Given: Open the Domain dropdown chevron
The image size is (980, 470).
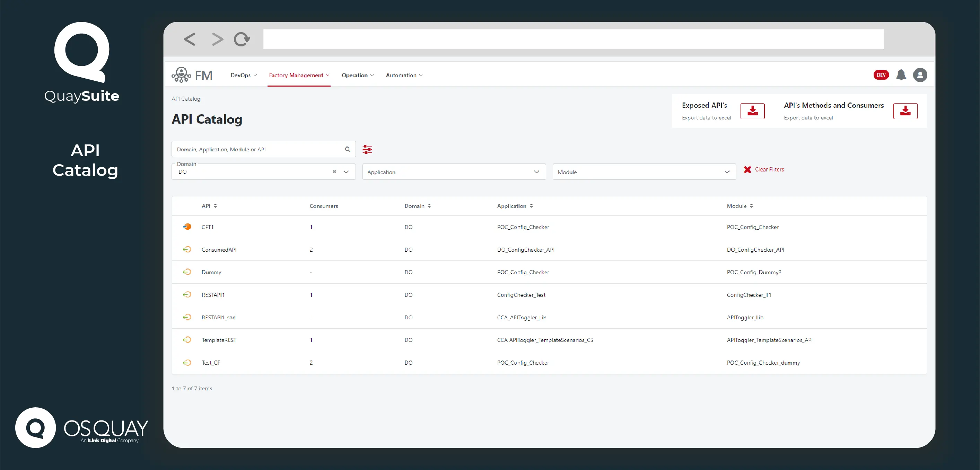Looking at the screenshot, I should pyautogui.click(x=346, y=172).
